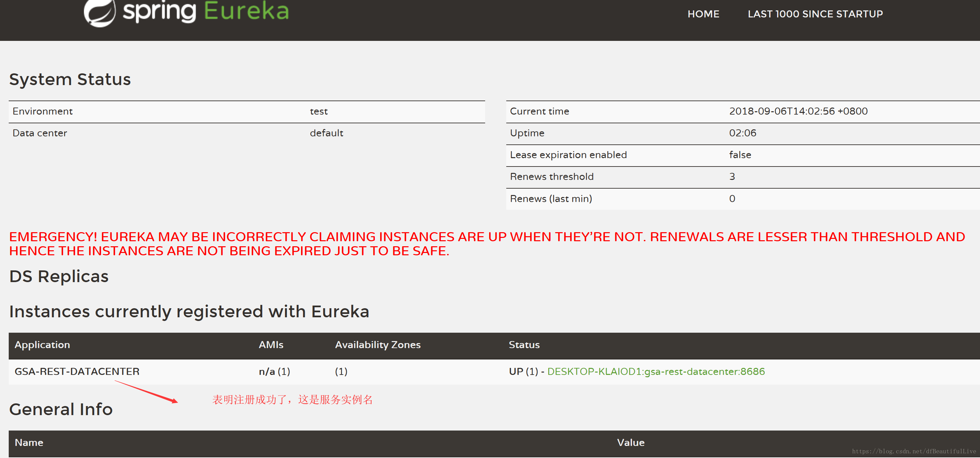The image size is (980, 458).
Task: Click the Environment value test
Action: 319,111
